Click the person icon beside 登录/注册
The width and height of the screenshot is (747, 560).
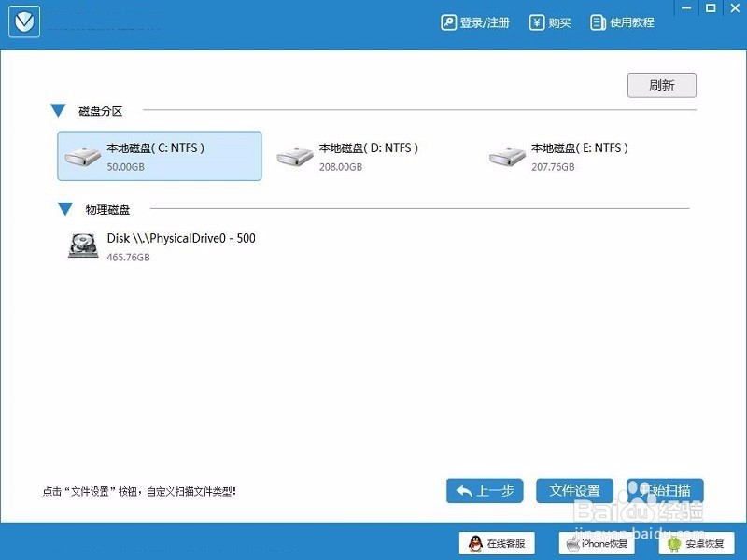click(x=450, y=21)
